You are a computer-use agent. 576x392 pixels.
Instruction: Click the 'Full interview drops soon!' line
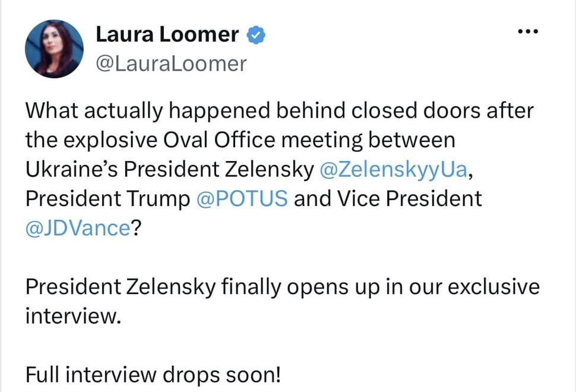[153, 375]
